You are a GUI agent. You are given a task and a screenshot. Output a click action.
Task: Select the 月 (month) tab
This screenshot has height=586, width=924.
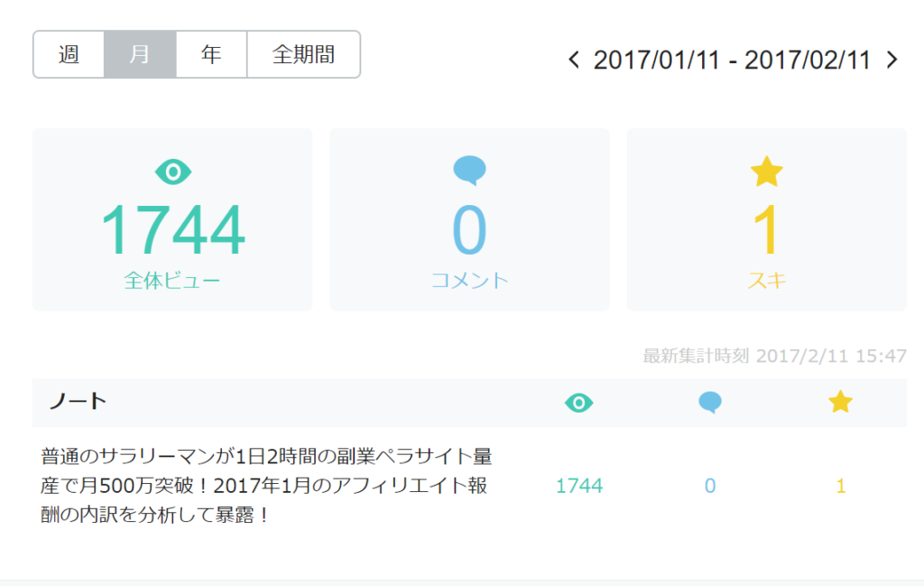click(140, 55)
